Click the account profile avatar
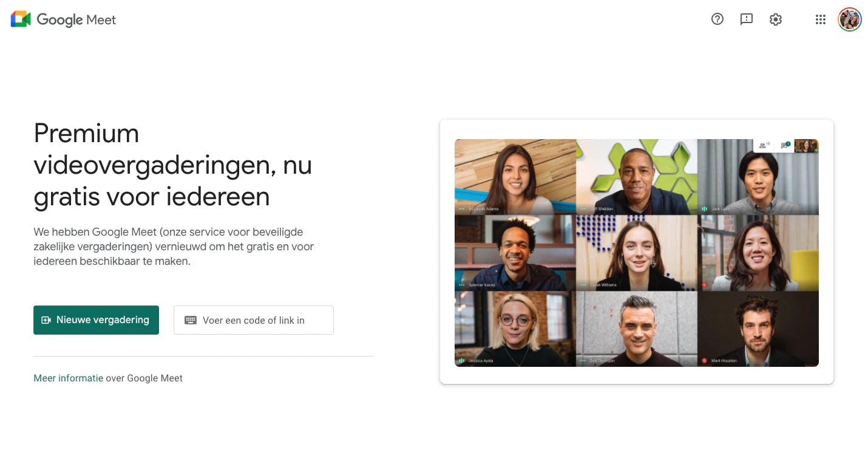Screen dimensions: 868x461 (850, 19)
